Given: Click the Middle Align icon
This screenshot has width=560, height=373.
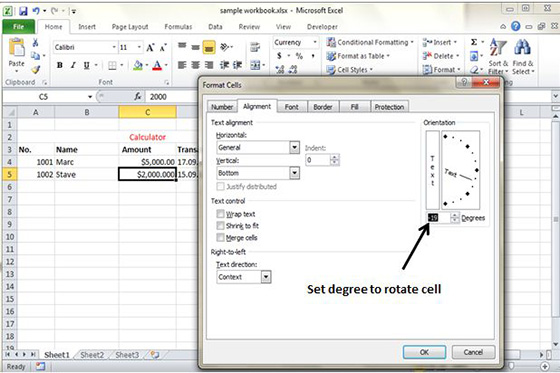Looking at the screenshot, I should [x=195, y=47].
